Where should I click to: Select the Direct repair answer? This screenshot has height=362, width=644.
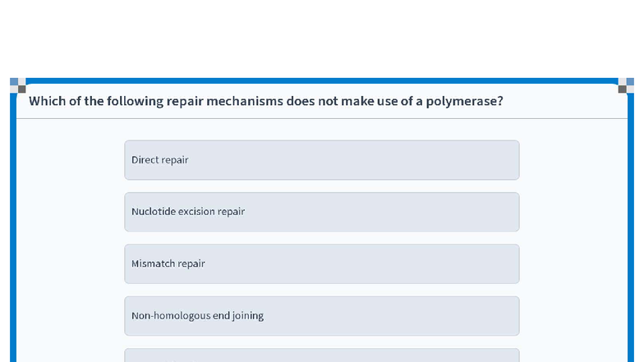pyautogui.click(x=321, y=160)
